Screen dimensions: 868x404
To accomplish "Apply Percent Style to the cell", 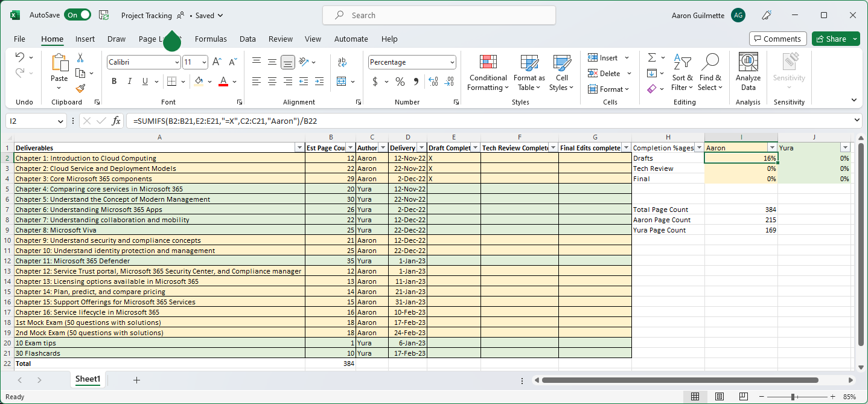I will [400, 82].
